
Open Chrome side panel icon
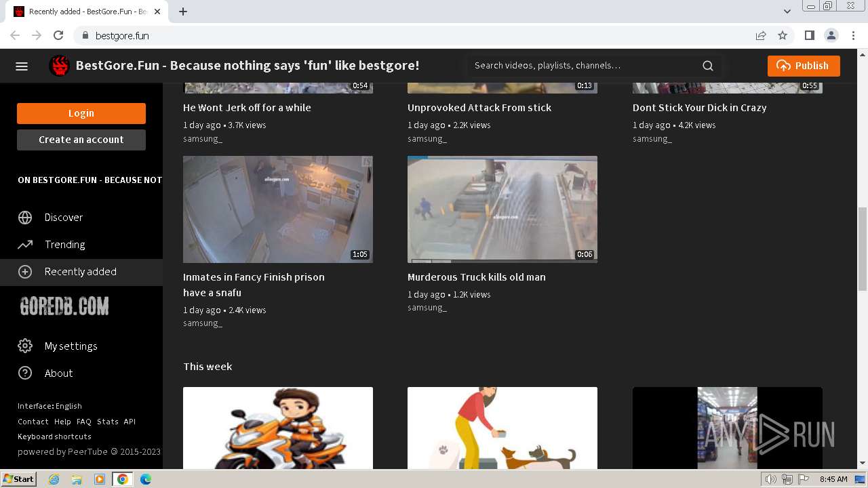pos(809,35)
